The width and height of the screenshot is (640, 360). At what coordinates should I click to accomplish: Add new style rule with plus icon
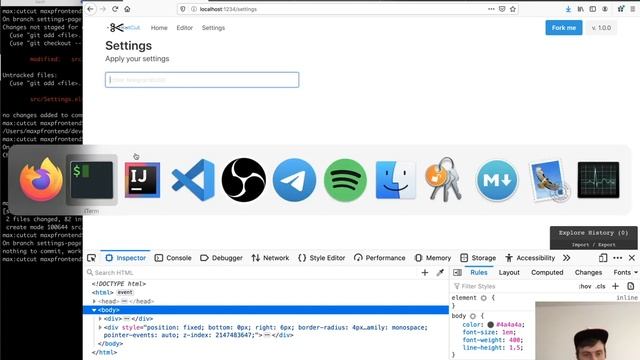pyautogui.click(x=616, y=286)
